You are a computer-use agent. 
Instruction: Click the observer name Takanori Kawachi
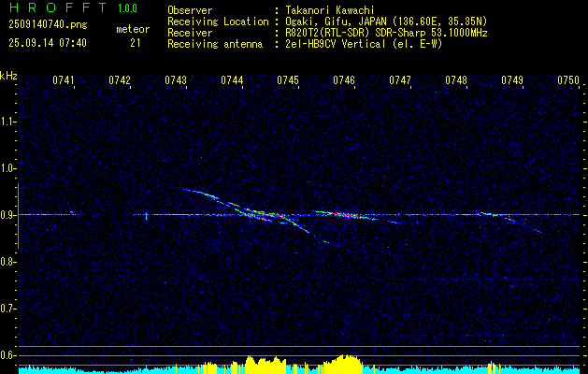tap(330, 11)
